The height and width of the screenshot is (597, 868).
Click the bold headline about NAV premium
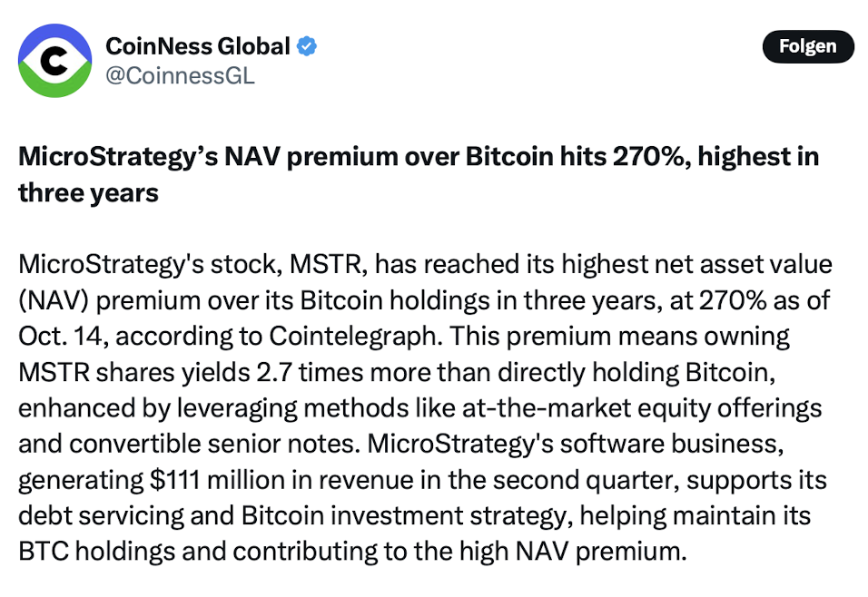[x=419, y=174]
